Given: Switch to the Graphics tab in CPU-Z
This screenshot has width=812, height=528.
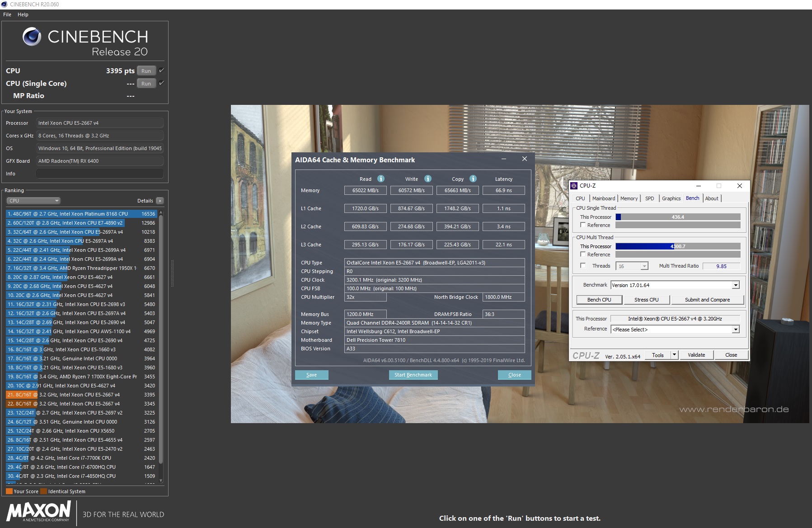Looking at the screenshot, I should pyautogui.click(x=671, y=198).
